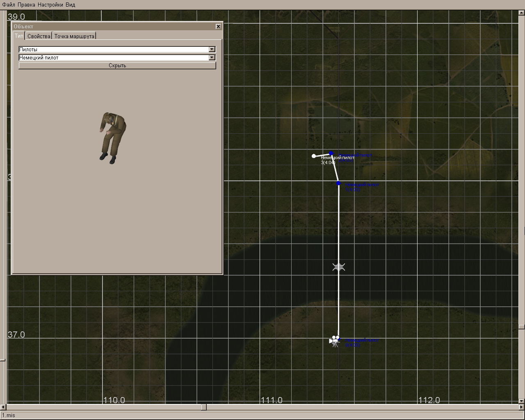Open the Вид menu
525x420 pixels.
point(70,5)
